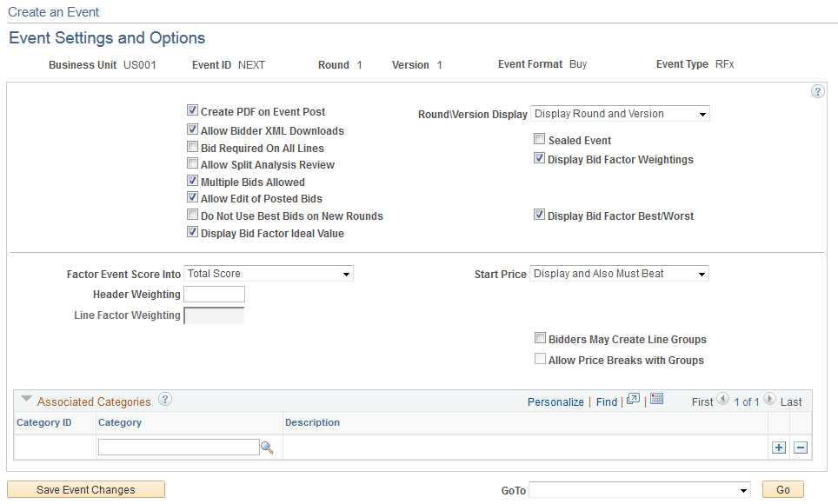The height and width of the screenshot is (504, 838).
Task: Check the Sealed Event checkbox
Action: click(539, 139)
